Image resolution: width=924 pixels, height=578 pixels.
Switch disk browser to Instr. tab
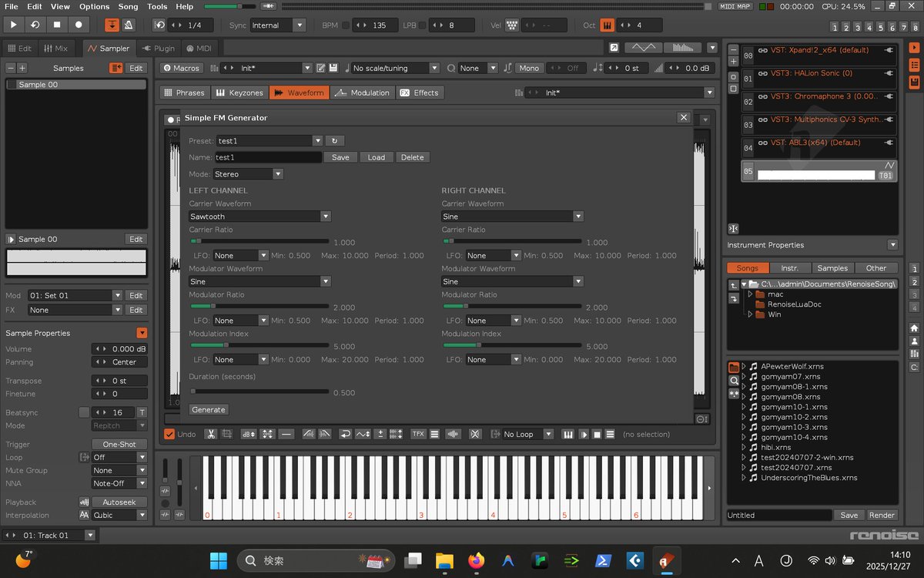(x=790, y=268)
